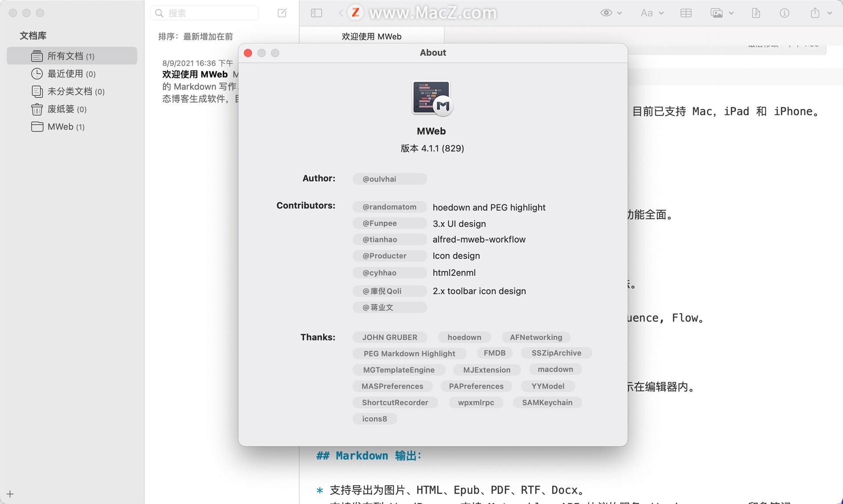Click the PEG Markdown Highlight button
This screenshot has height=504, width=843.
tap(409, 353)
